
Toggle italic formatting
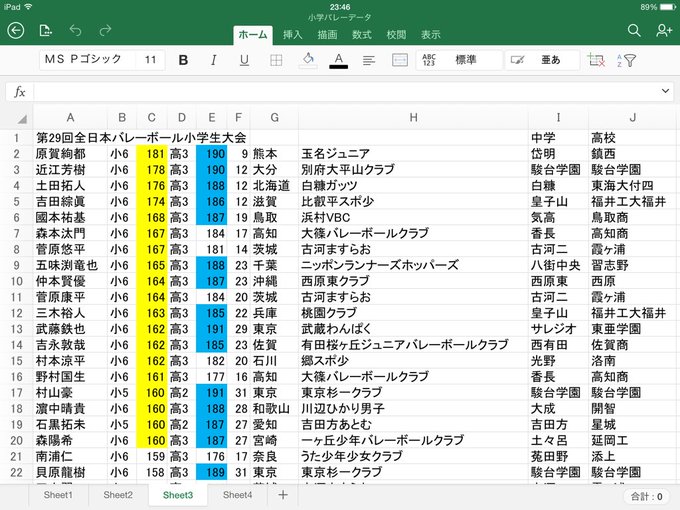point(213,60)
